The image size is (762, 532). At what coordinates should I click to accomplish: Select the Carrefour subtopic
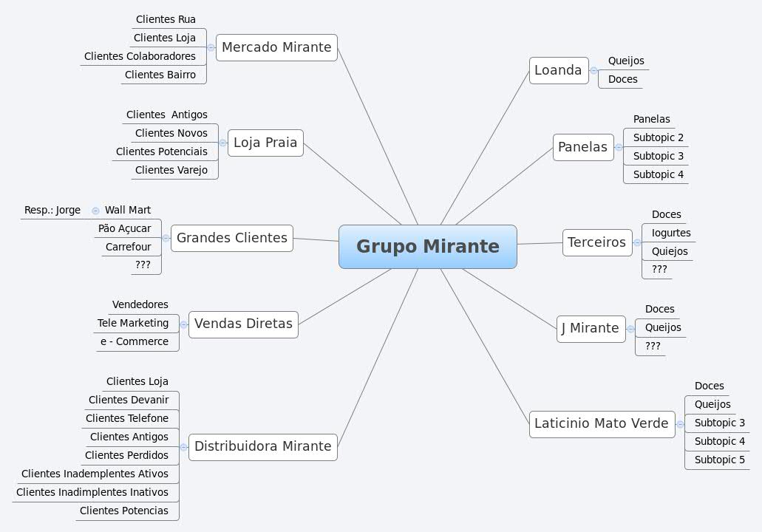tap(129, 247)
